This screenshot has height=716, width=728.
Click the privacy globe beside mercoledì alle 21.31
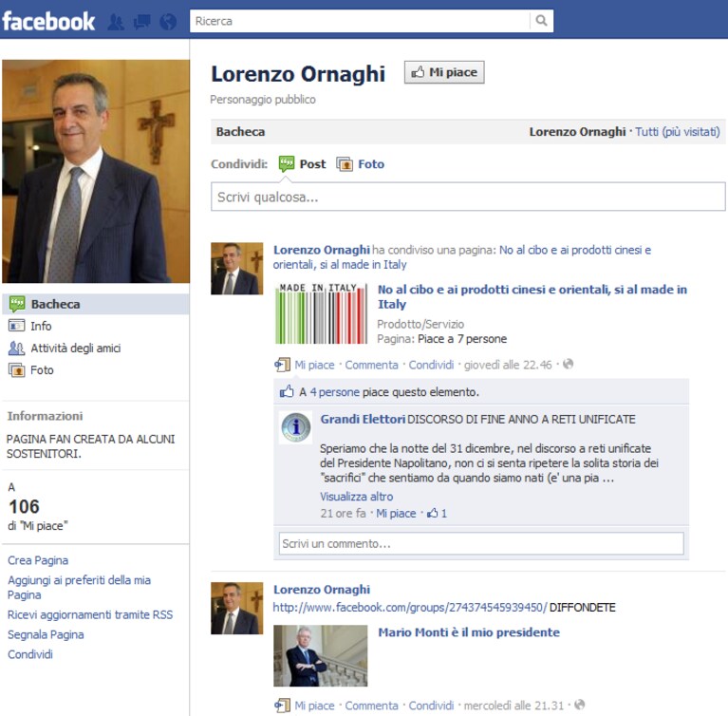pyautogui.click(x=579, y=705)
